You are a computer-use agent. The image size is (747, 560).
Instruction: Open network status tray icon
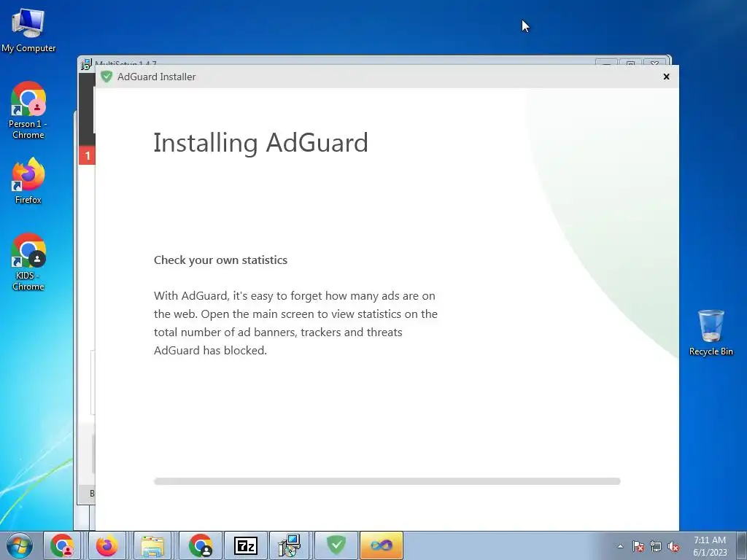coord(656,546)
